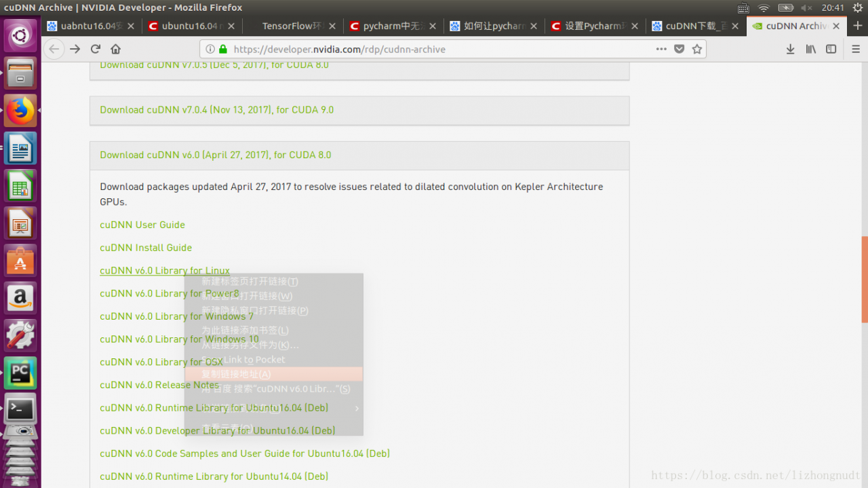Open the Firefox downloads panel
The height and width of the screenshot is (488, 868).
click(791, 49)
